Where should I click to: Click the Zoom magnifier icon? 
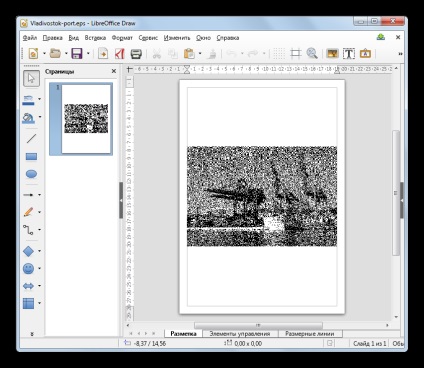click(312, 53)
